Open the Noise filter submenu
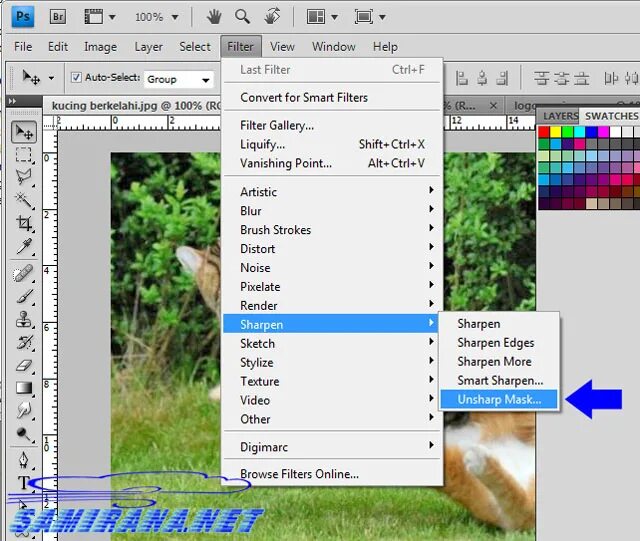 click(x=332, y=267)
